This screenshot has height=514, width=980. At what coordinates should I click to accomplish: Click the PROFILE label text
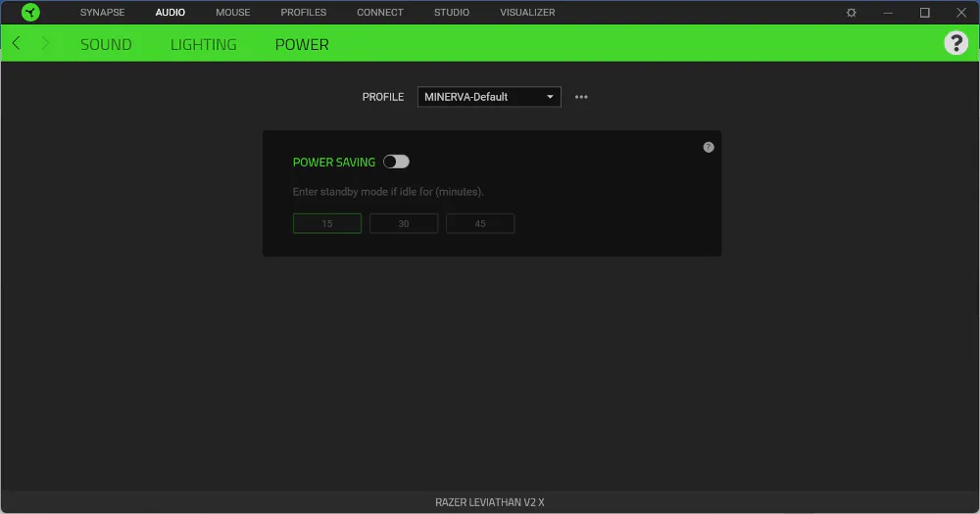pyautogui.click(x=383, y=97)
